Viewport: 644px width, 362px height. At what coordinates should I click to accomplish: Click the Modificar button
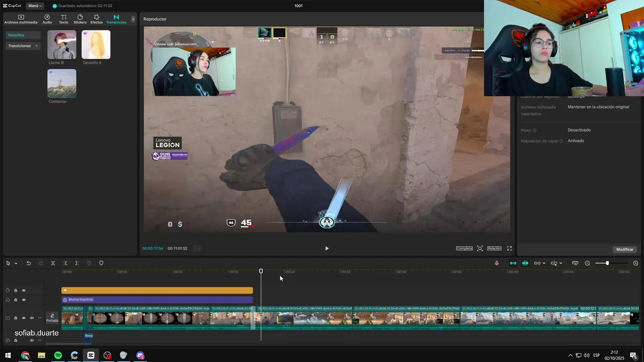tap(625, 249)
